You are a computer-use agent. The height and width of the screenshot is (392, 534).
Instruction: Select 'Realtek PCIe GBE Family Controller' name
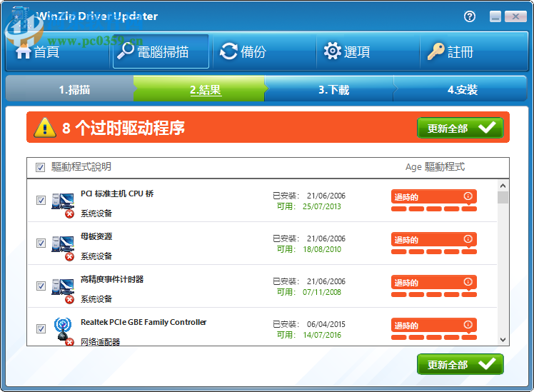(x=143, y=322)
